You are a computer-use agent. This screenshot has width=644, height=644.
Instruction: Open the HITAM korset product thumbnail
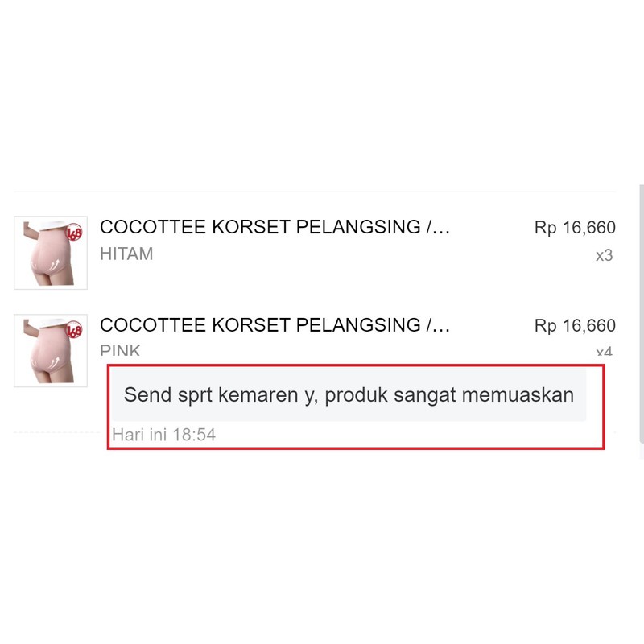point(51,253)
